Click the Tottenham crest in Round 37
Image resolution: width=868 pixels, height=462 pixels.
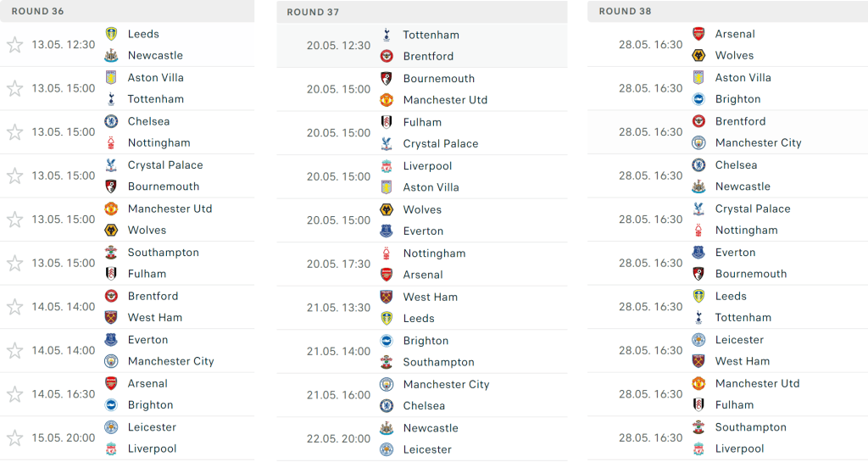click(387, 35)
